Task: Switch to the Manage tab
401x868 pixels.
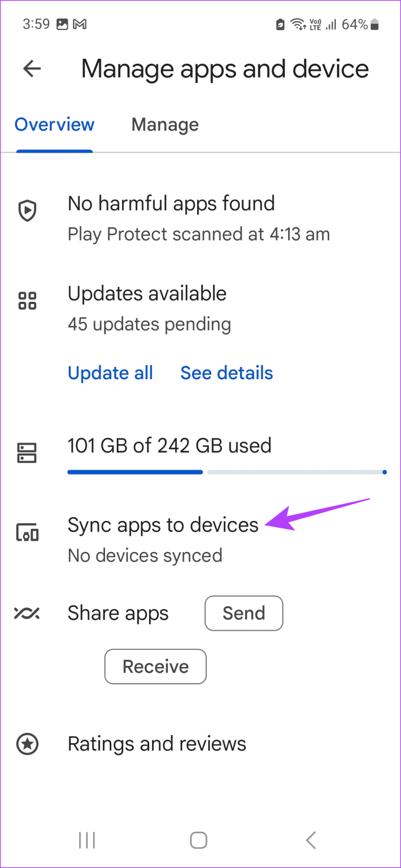Action: click(164, 124)
